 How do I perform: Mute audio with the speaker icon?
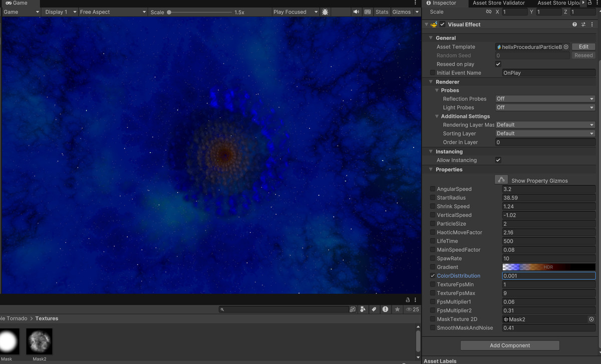pos(356,12)
